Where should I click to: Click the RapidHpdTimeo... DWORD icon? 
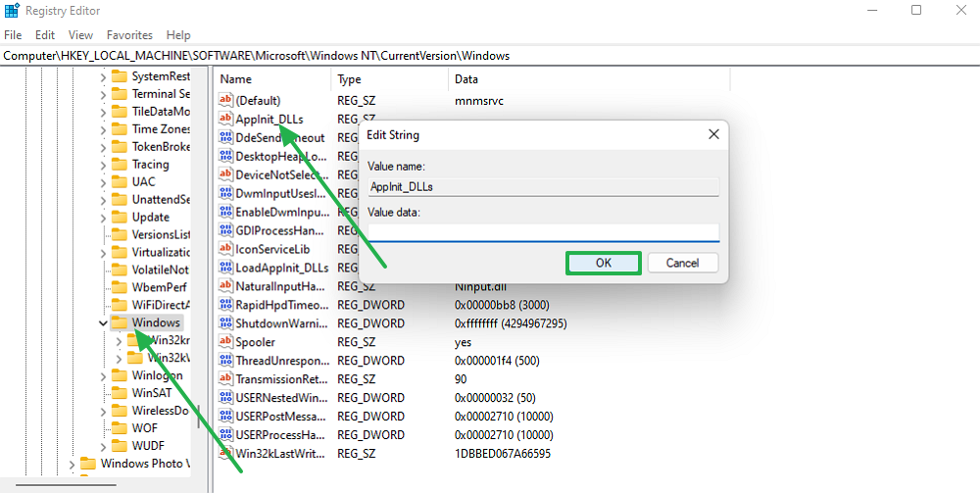click(x=225, y=304)
